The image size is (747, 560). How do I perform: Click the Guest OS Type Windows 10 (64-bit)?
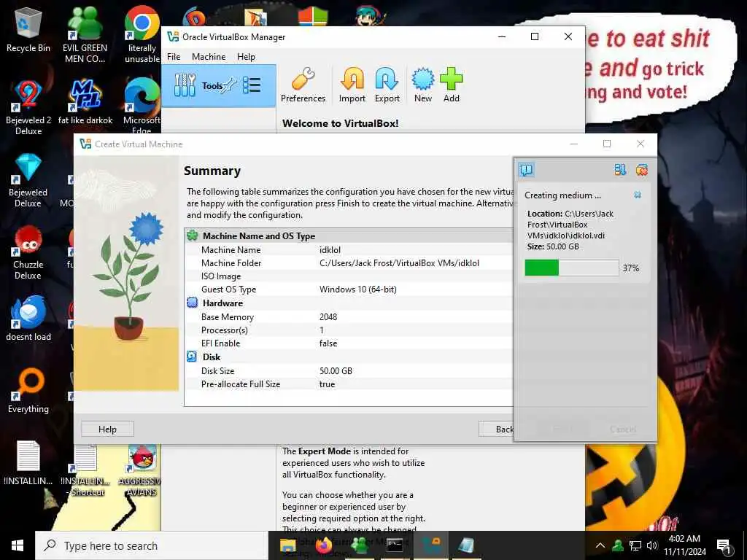[x=357, y=289]
